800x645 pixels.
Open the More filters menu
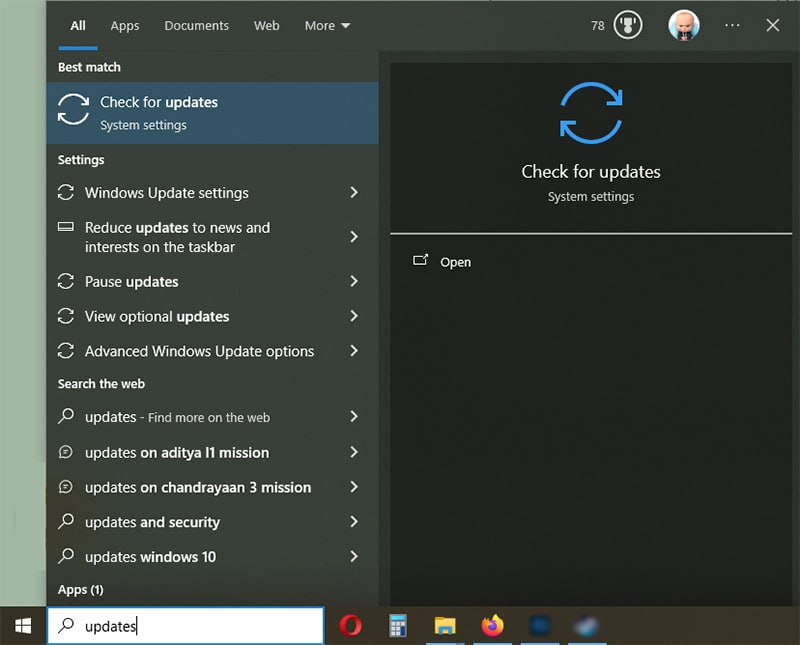pos(327,26)
